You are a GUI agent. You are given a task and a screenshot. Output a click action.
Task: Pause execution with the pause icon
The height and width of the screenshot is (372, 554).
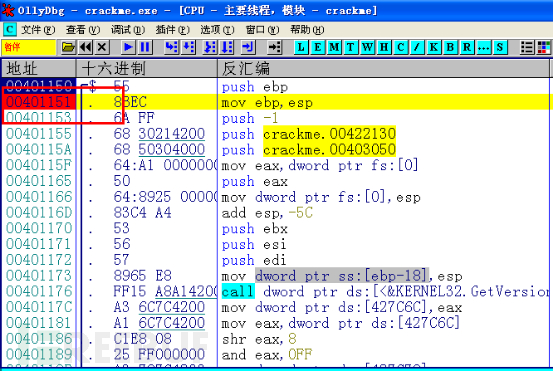tap(145, 47)
